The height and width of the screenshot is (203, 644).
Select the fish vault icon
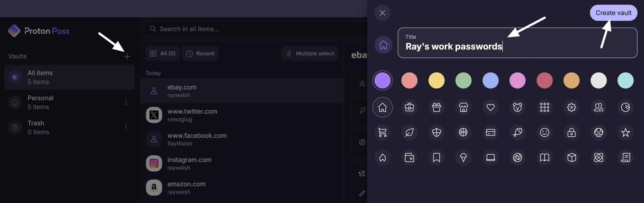pos(517,132)
